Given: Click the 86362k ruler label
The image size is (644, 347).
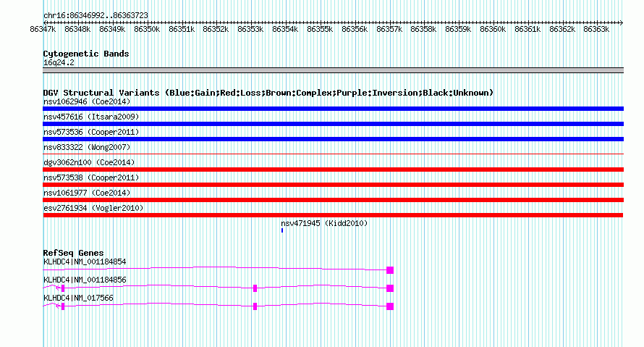Looking at the screenshot, I should coord(562,30).
